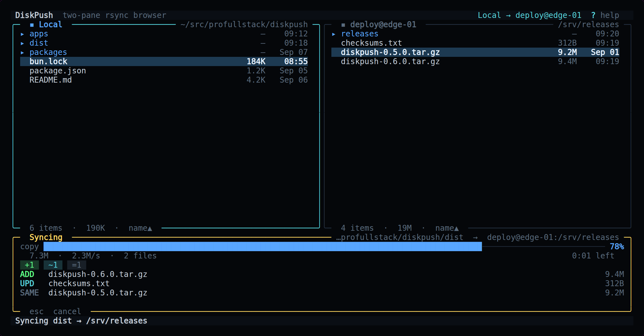Image resolution: width=644 pixels, height=336 pixels.
Task: Filter by =1 unchanged badge
Action: click(x=76, y=265)
